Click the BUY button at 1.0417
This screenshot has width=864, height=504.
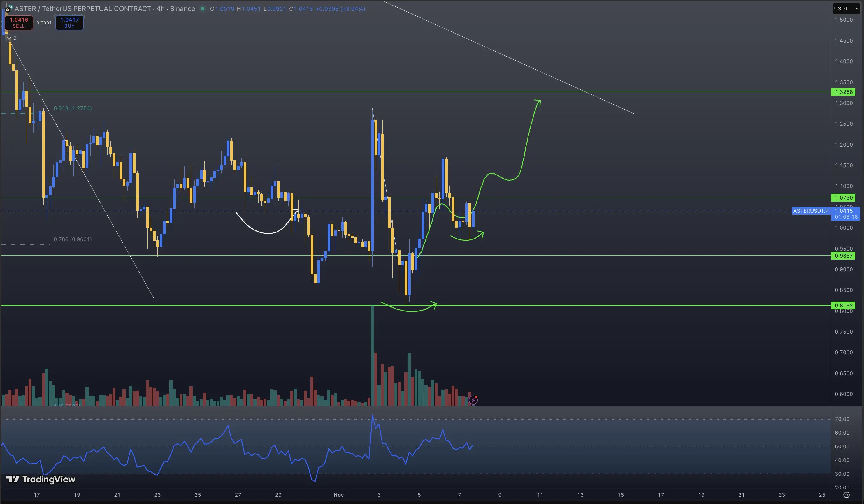click(69, 23)
